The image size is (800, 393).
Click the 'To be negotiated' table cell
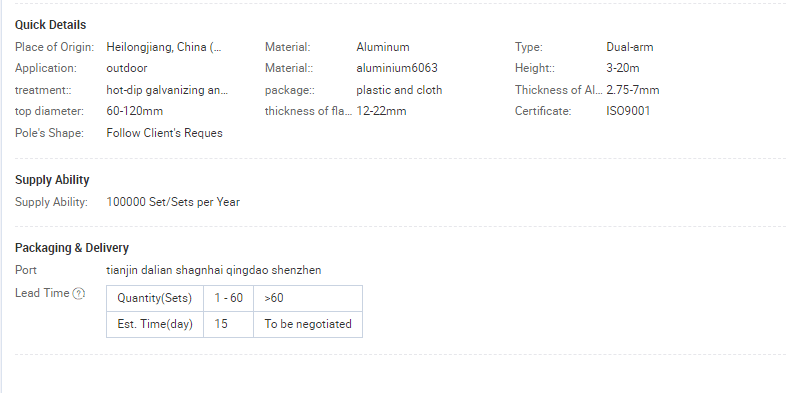point(308,324)
